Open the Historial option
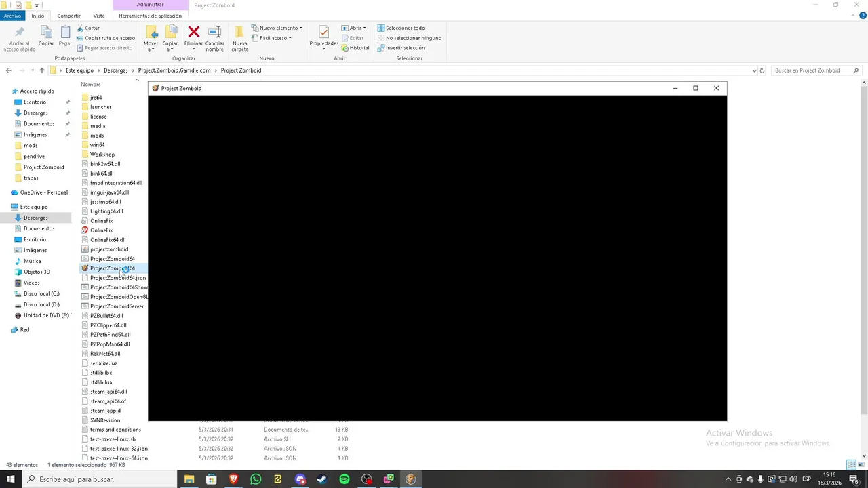The width and height of the screenshot is (868, 488). point(355,48)
